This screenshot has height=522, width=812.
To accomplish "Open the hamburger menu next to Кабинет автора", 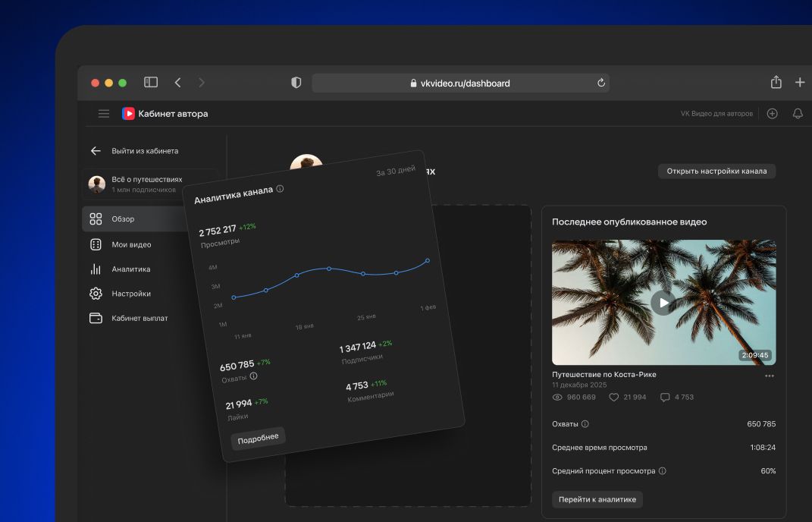I will [104, 114].
